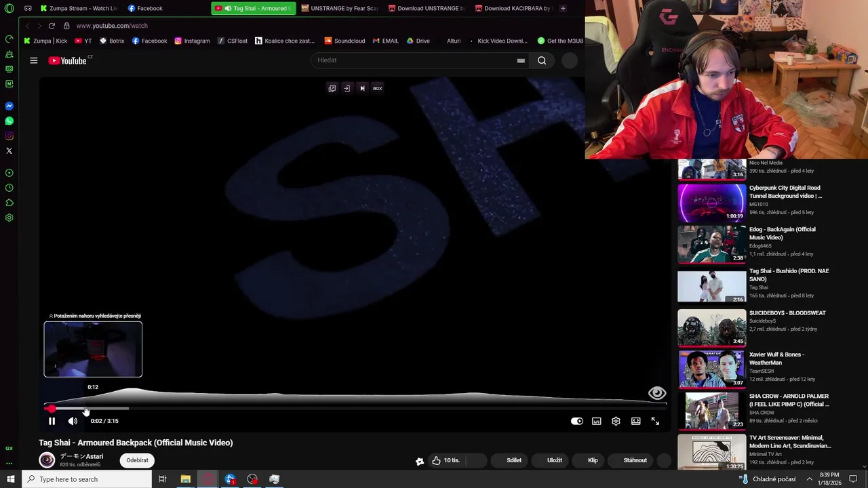Open the on-screen keyboard icon in search
868x488 pixels.
pyautogui.click(x=521, y=60)
